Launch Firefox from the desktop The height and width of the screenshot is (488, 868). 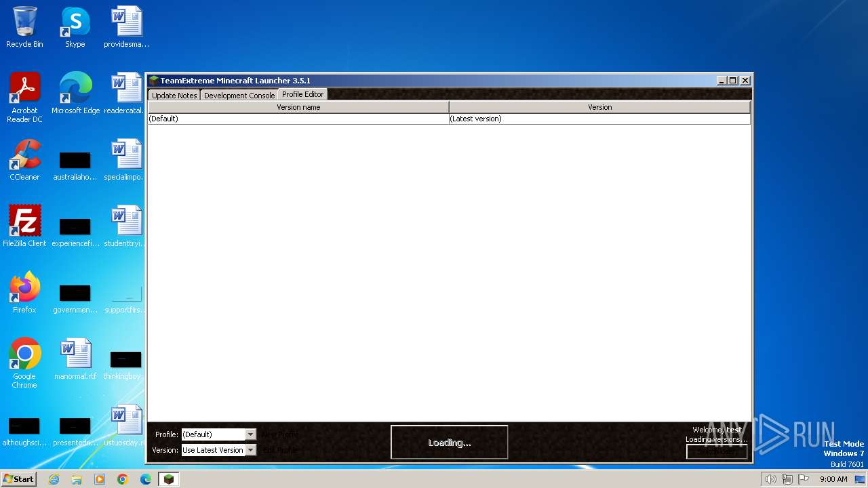coord(24,292)
